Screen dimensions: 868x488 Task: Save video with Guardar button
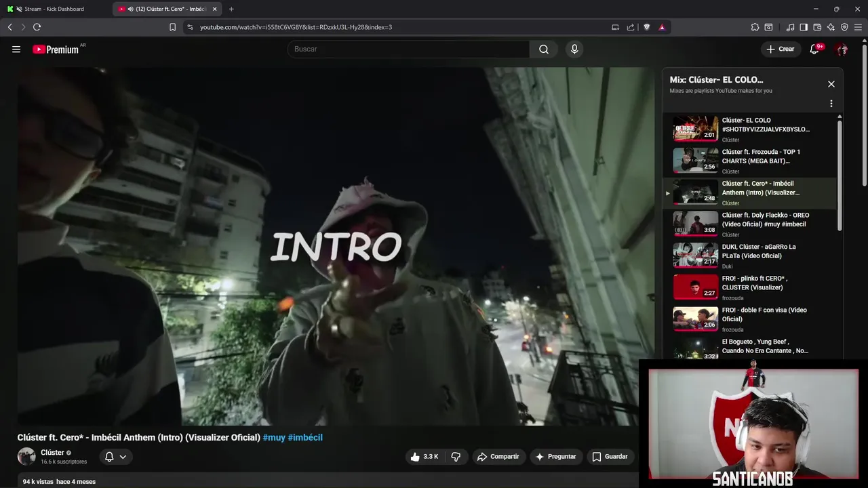point(610,457)
